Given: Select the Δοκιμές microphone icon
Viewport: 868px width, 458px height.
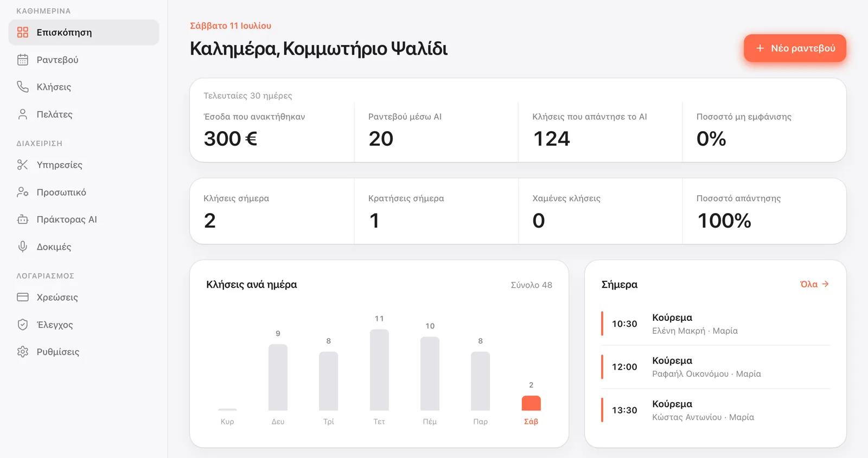Looking at the screenshot, I should [x=23, y=247].
